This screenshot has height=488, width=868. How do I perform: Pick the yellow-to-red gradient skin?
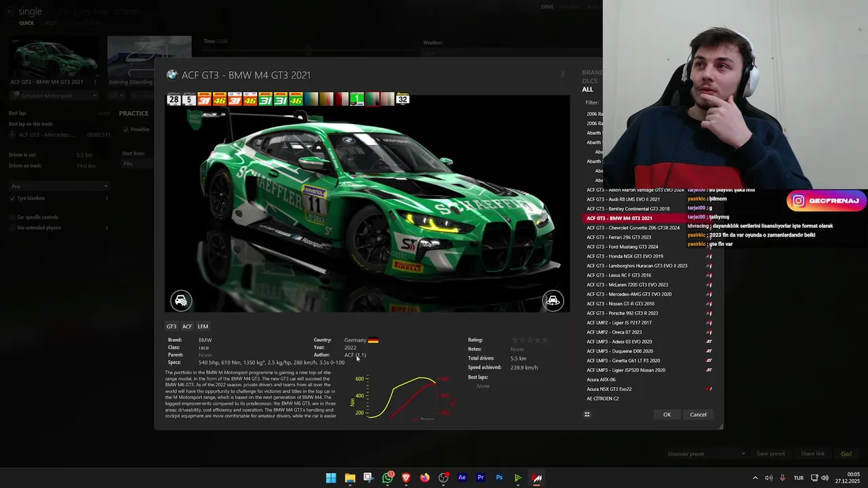coord(326,100)
